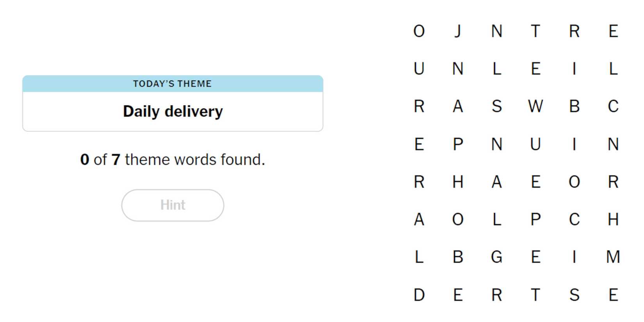Screen dimensions: 644x322
Task: Click the Daily delivery theme text
Action: 173,112
